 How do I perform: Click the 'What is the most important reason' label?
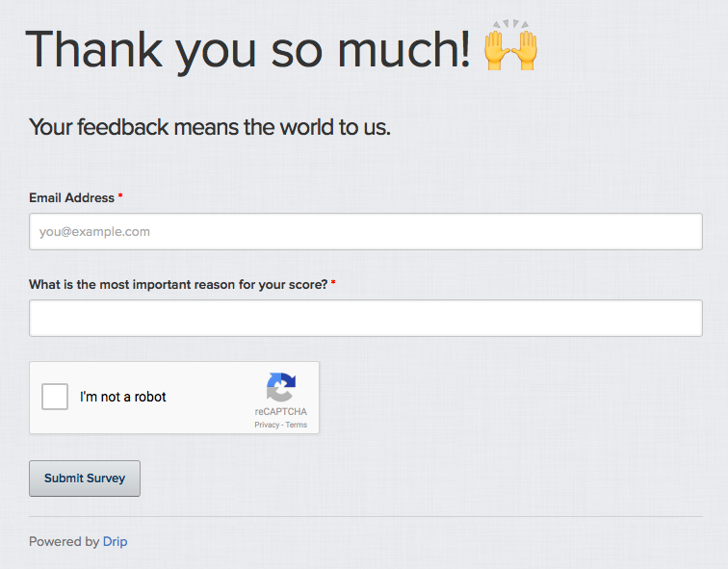(x=178, y=285)
